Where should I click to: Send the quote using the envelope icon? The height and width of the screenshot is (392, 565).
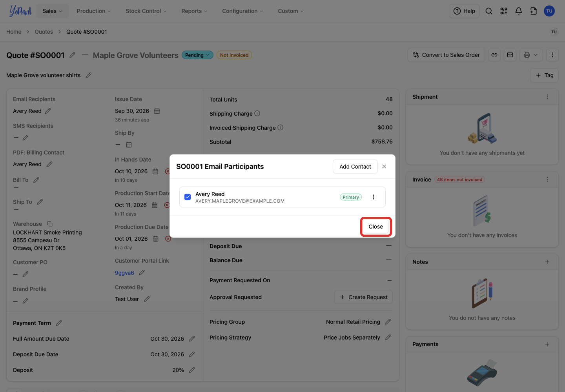pos(510,55)
